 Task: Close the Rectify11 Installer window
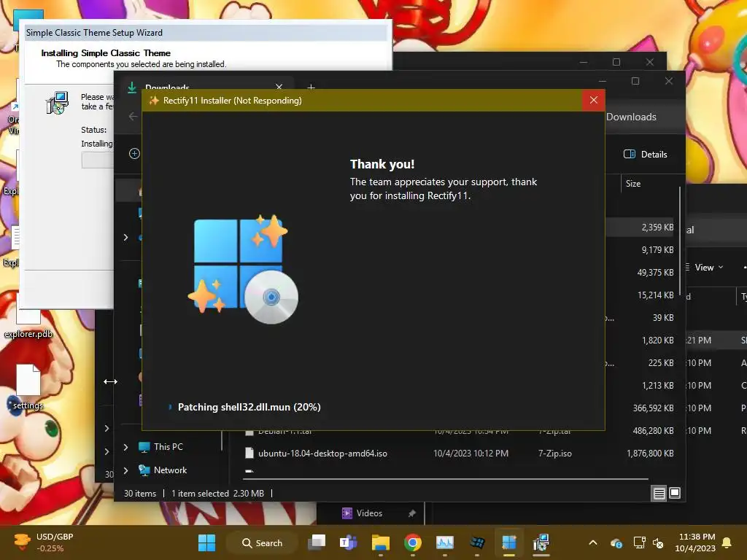(x=593, y=100)
